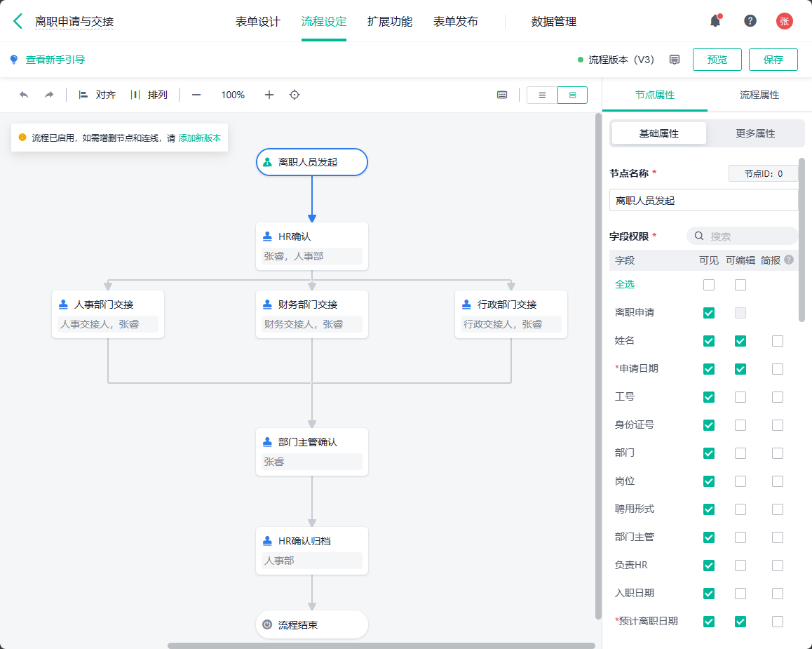Open the 数据管理 tab
Screen dimensions: 812x649
click(553, 21)
